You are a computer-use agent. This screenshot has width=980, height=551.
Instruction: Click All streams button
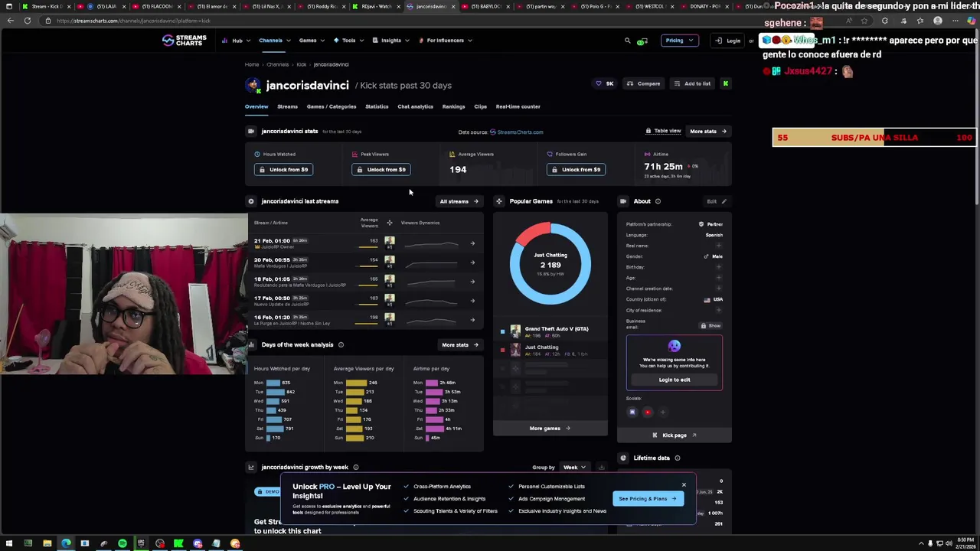(x=459, y=201)
